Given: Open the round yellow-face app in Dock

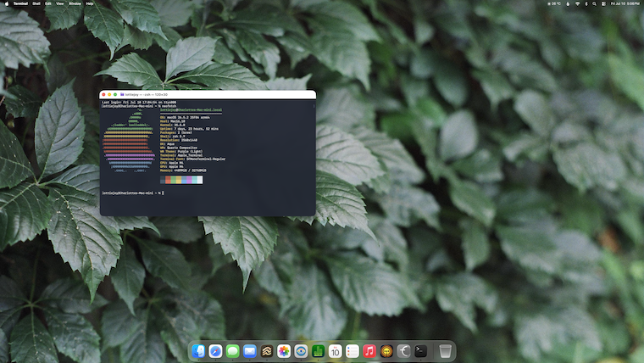Looking at the screenshot, I should (386, 351).
